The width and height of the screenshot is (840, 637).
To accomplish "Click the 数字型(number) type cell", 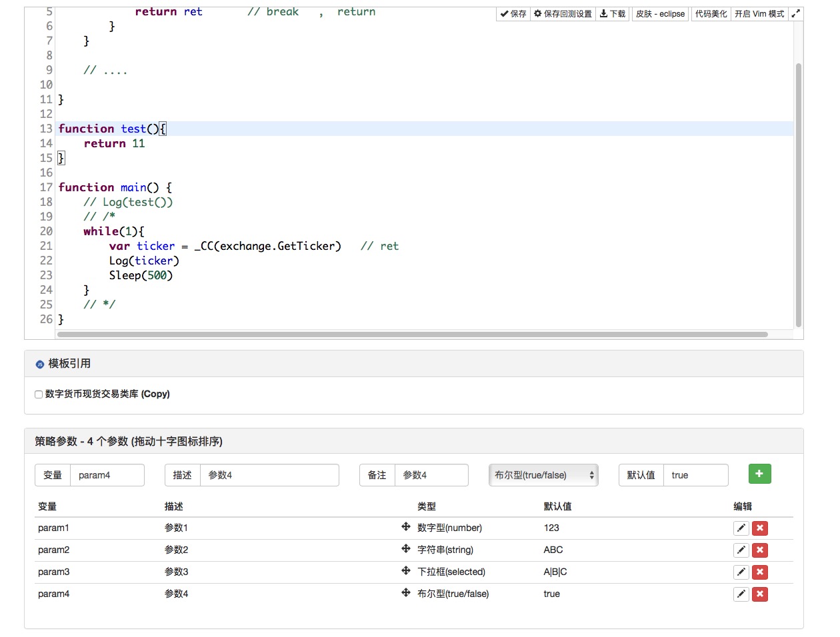I will 449,528.
